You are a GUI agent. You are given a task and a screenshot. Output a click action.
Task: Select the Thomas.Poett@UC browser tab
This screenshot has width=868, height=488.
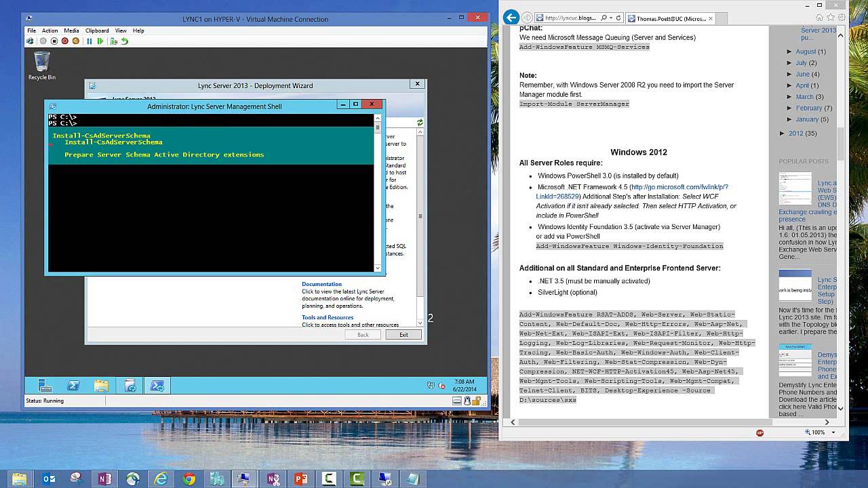click(670, 18)
